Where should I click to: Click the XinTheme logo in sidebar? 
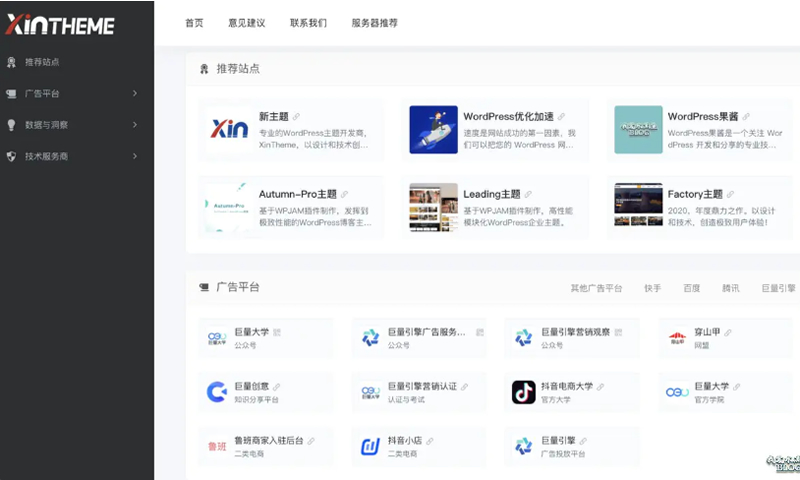[60, 25]
